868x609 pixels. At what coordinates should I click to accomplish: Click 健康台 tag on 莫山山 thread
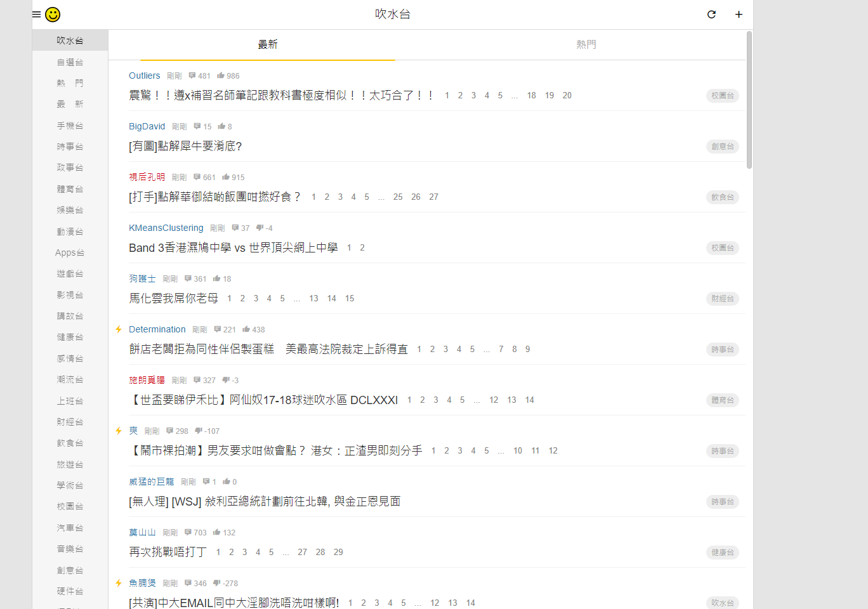tap(723, 553)
